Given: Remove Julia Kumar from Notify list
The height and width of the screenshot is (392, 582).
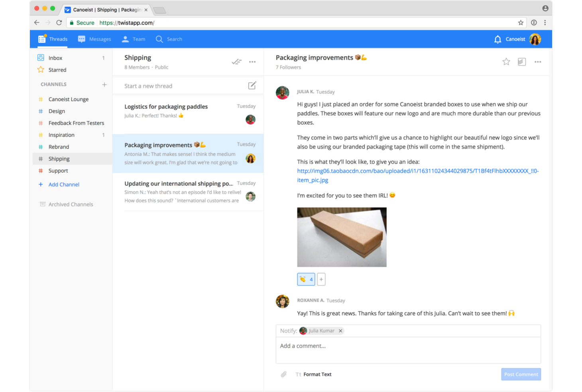Looking at the screenshot, I should coord(340,331).
